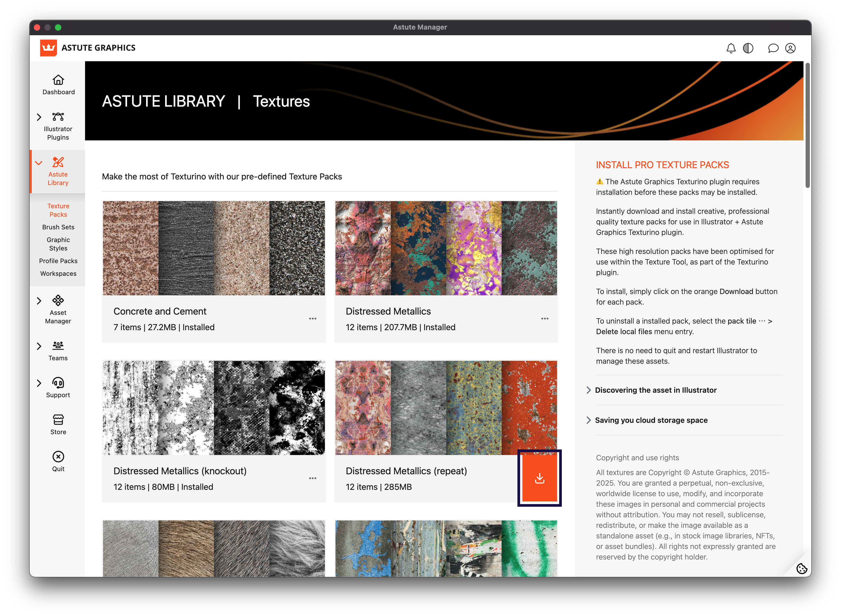Collapse the Astute Library section
841x616 pixels.
39,163
